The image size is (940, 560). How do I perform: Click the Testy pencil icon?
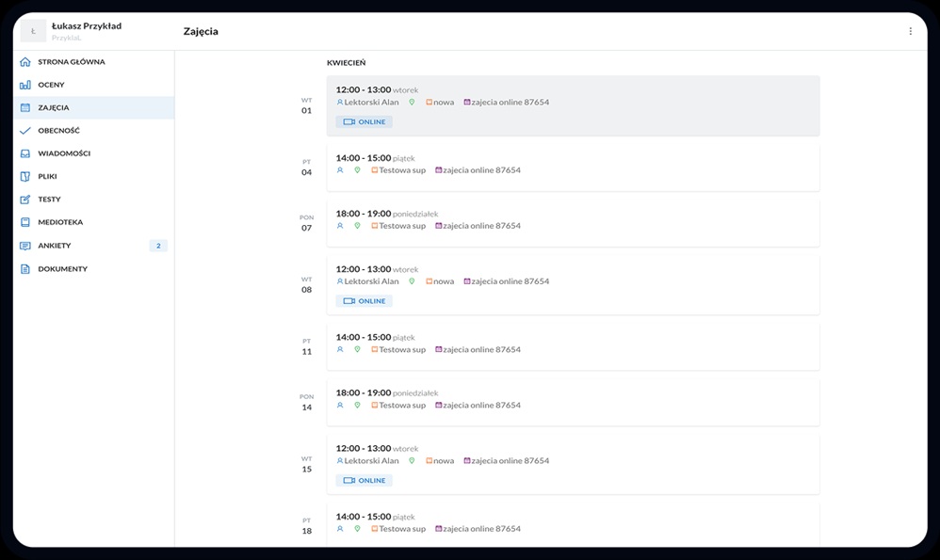(x=25, y=200)
